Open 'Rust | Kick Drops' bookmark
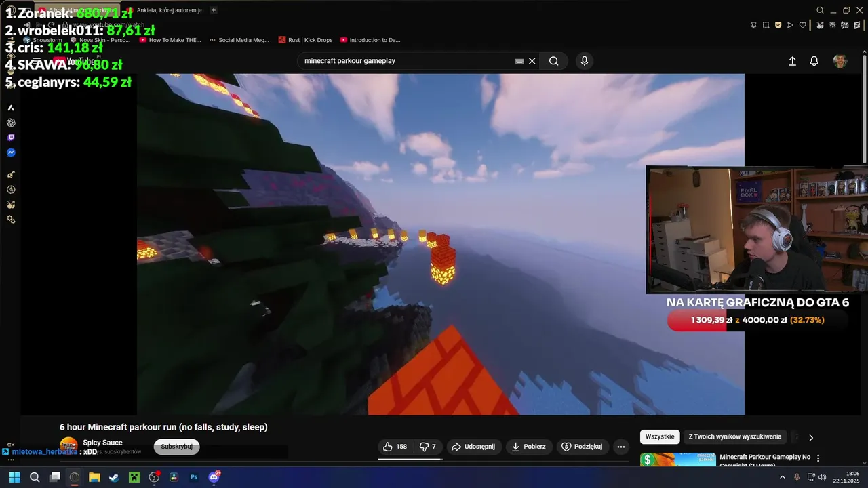868x488 pixels. coord(305,40)
